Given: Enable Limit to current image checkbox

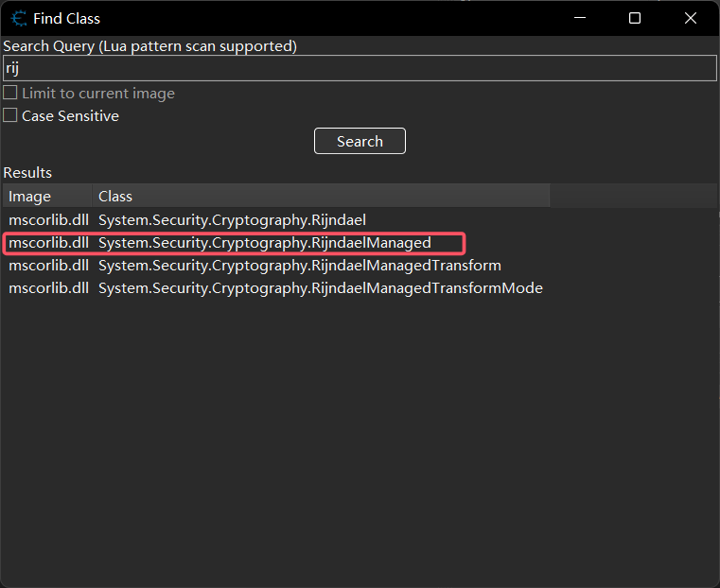Looking at the screenshot, I should pos(10,93).
